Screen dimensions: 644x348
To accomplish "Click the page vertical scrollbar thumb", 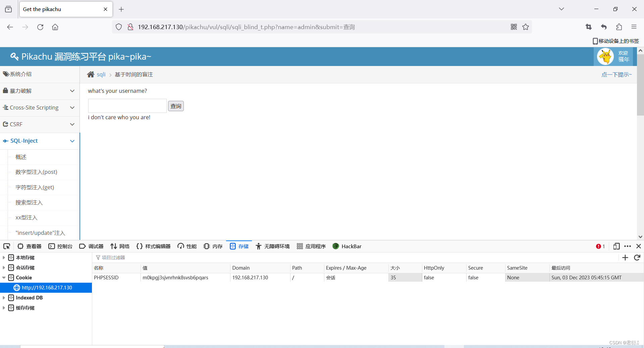I will pyautogui.click(x=640, y=85).
